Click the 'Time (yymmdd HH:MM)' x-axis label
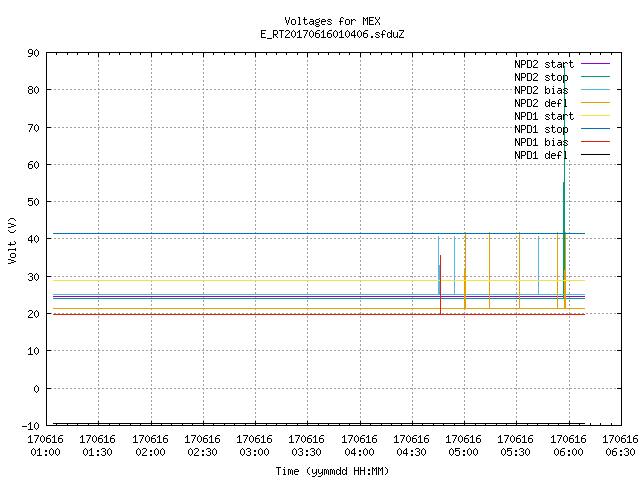Image resolution: width=640 pixels, height=480 pixels. [332, 471]
